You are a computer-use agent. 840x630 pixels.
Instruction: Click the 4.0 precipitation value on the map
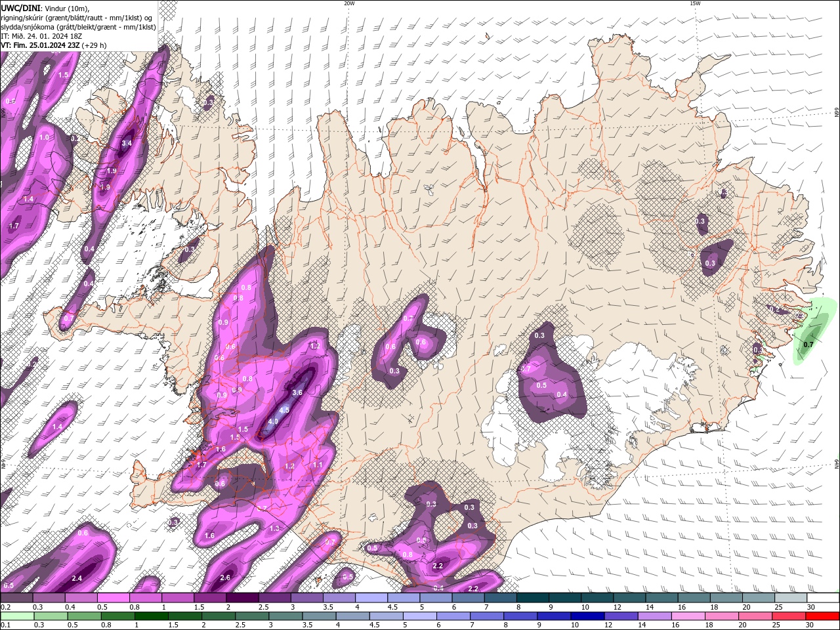(274, 421)
